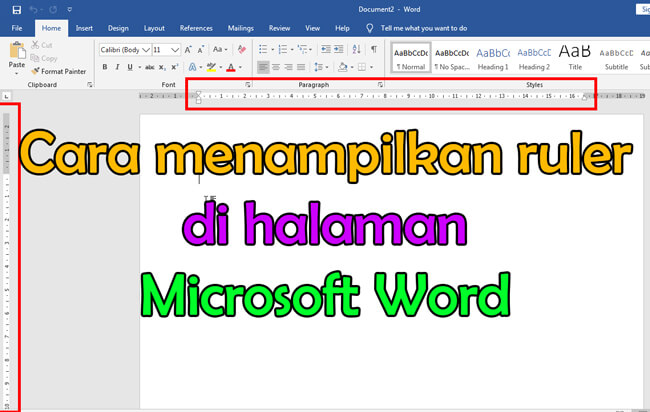Apply the Normal style
The height and width of the screenshot is (412, 650).
click(x=411, y=58)
